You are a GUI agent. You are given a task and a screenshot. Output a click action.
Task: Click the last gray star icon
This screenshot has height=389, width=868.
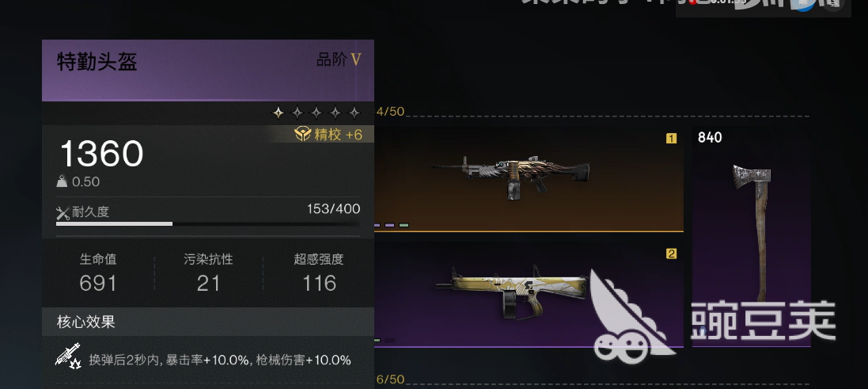tap(354, 113)
